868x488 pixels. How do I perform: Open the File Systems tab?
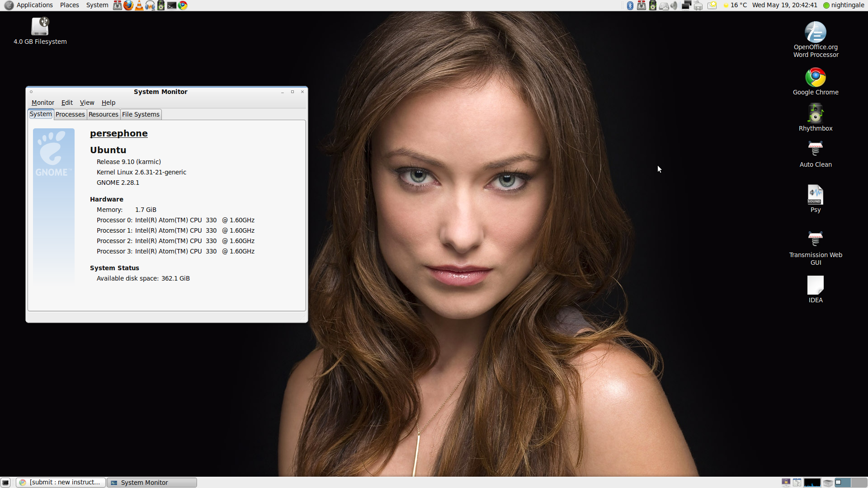pyautogui.click(x=141, y=114)
